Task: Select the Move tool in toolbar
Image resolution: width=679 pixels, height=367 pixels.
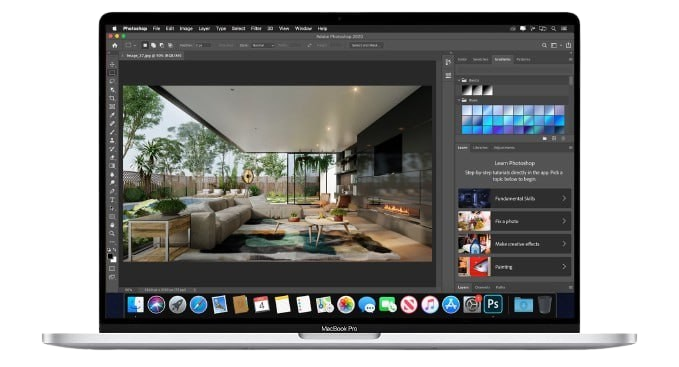Action: (x=112, y=64)
